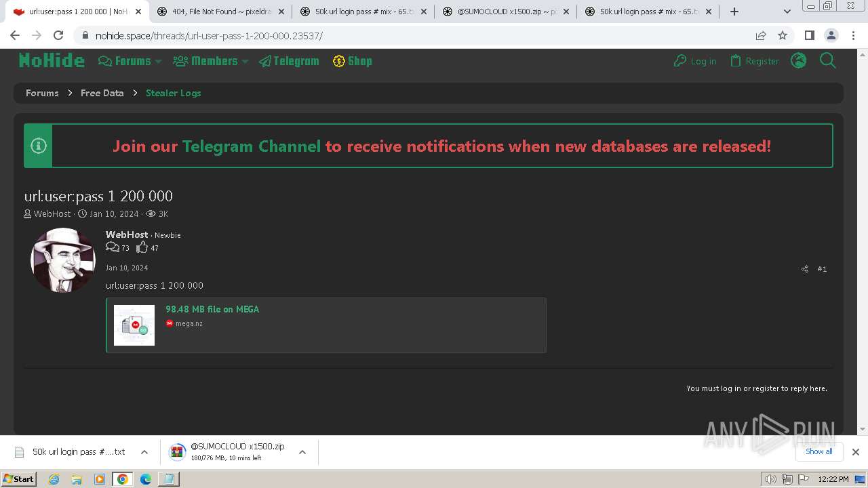Expand options for 50k url txt download
The image size is (868, 488).
144,452
